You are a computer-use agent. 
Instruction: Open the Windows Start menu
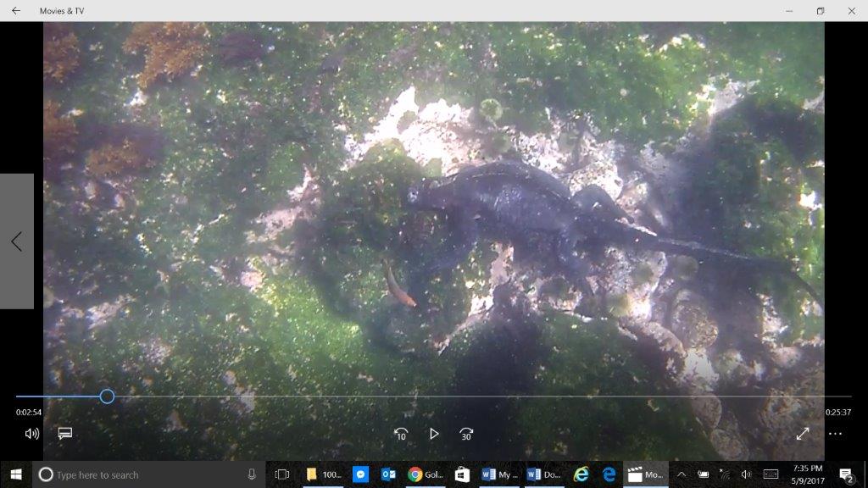(x=16, y=474)
